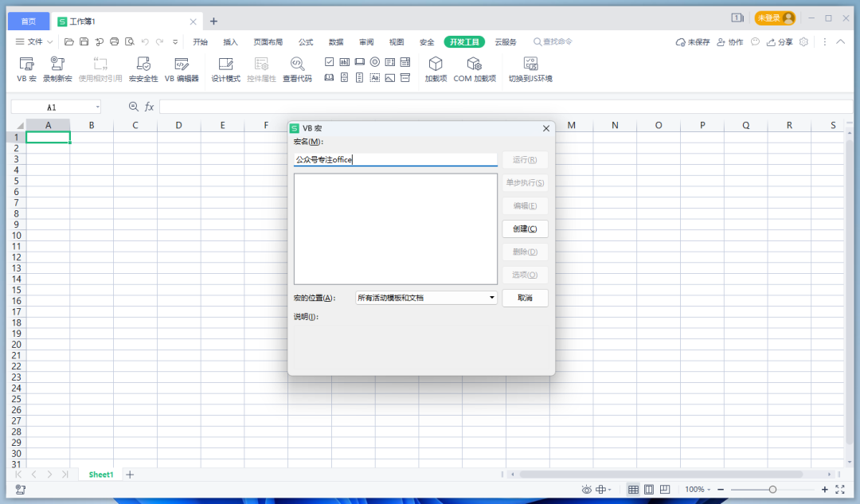Click the fullscreen icon in status bar
This screenshot has width=860, height=504.
tap(840, 489)
